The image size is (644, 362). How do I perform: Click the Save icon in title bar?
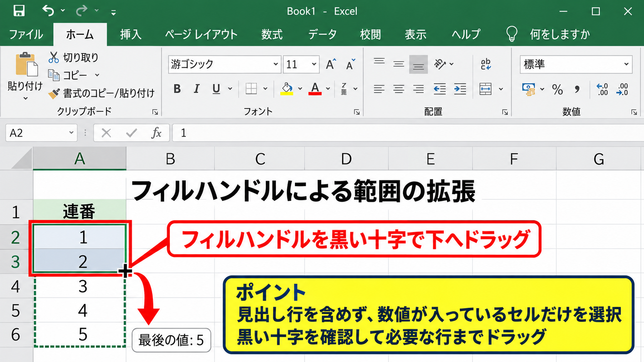pos(19,11)
